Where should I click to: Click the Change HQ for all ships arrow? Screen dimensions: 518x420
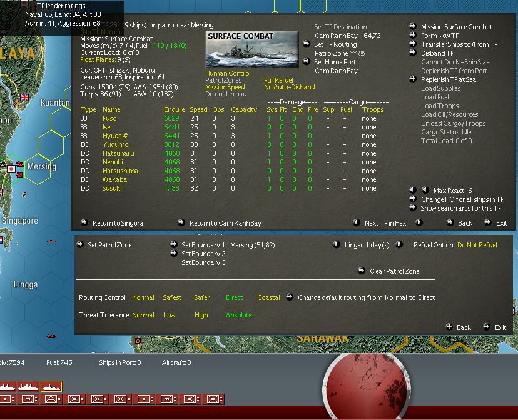coord(413,199)
